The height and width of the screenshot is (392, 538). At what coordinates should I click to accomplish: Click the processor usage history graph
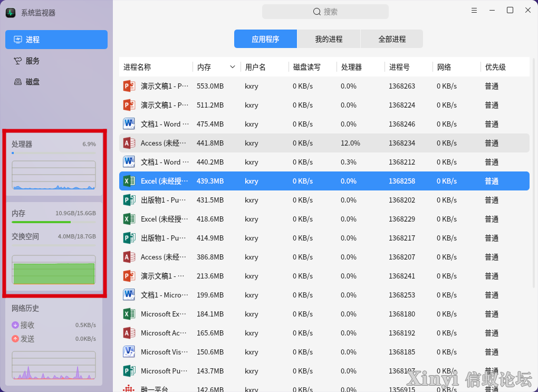[x=53, y=175]
